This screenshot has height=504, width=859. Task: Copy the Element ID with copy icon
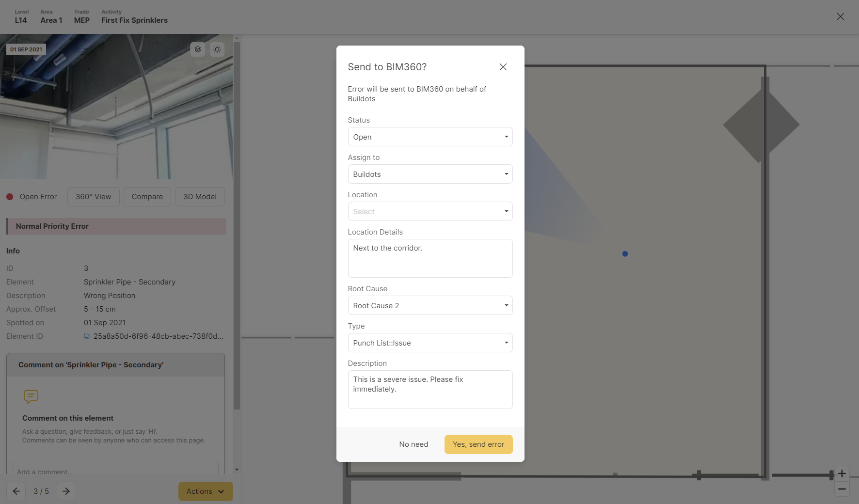(87, 336)
